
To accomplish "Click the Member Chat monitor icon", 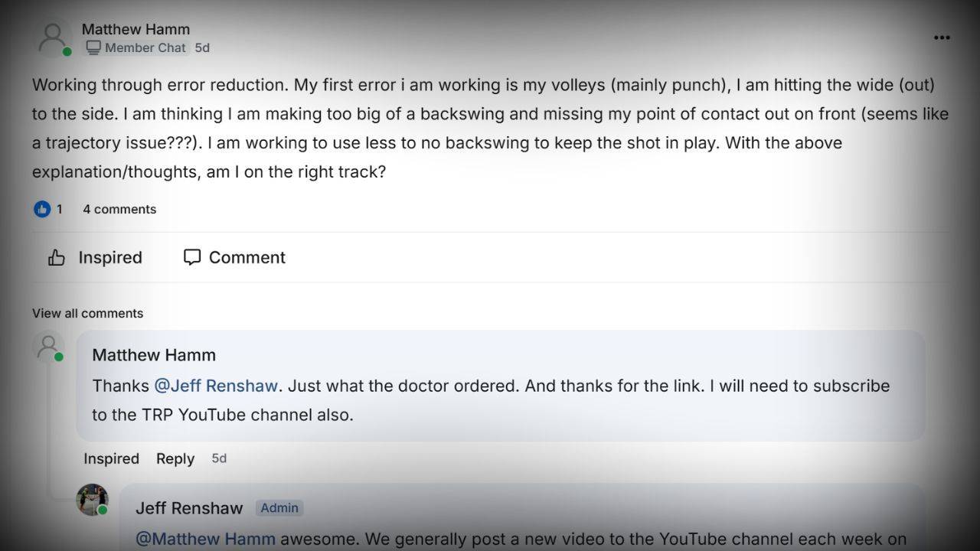I will click(x=93, y=47).
